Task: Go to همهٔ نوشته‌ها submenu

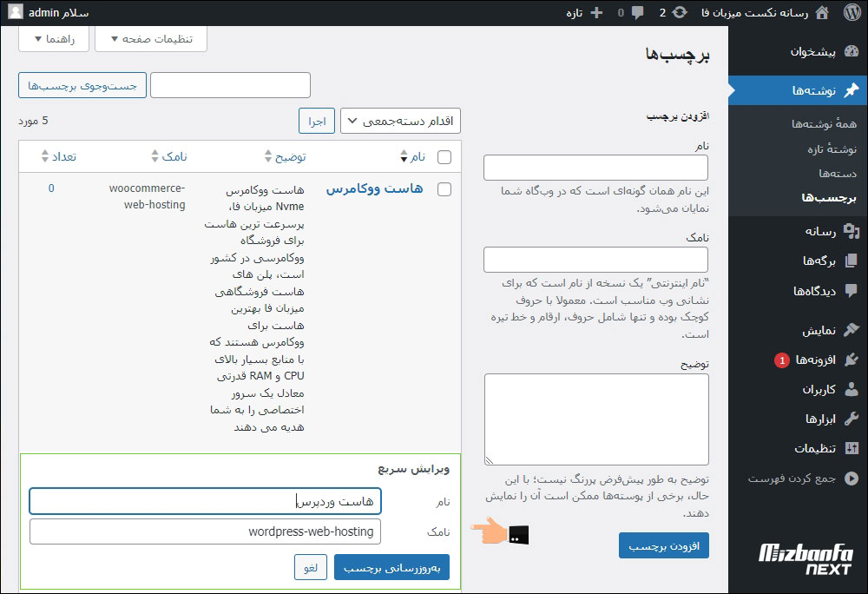Action: pyautogui.click(x=824, y=123)
